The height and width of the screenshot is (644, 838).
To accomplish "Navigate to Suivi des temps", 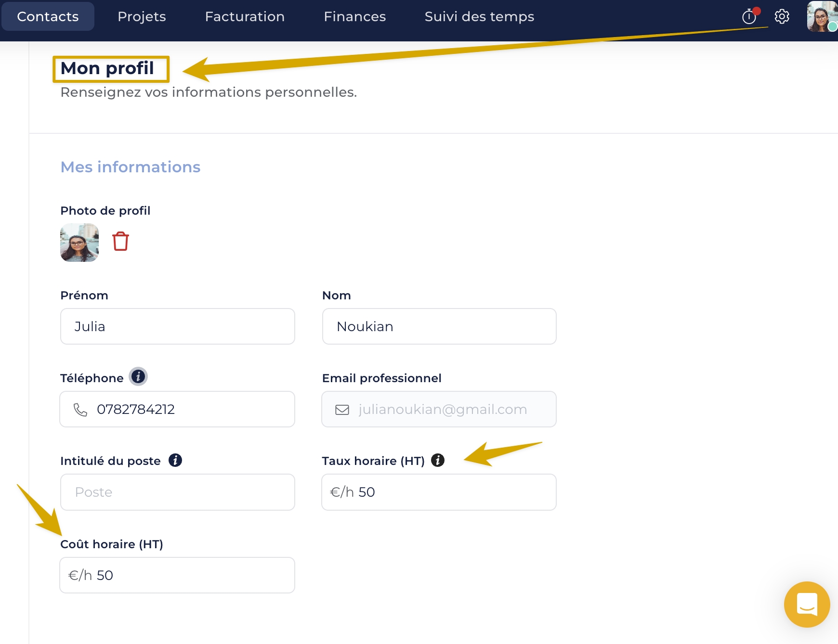I will coord(479,17).
